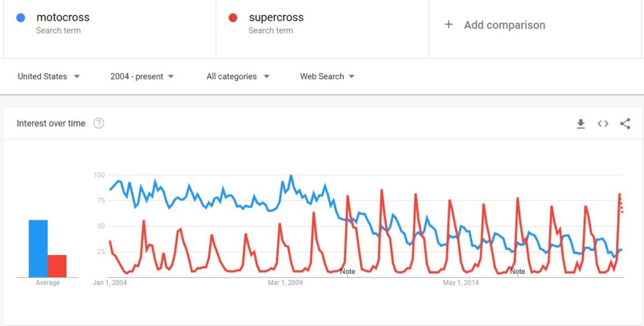Open help for Interest over time

[x=99, y=124]
